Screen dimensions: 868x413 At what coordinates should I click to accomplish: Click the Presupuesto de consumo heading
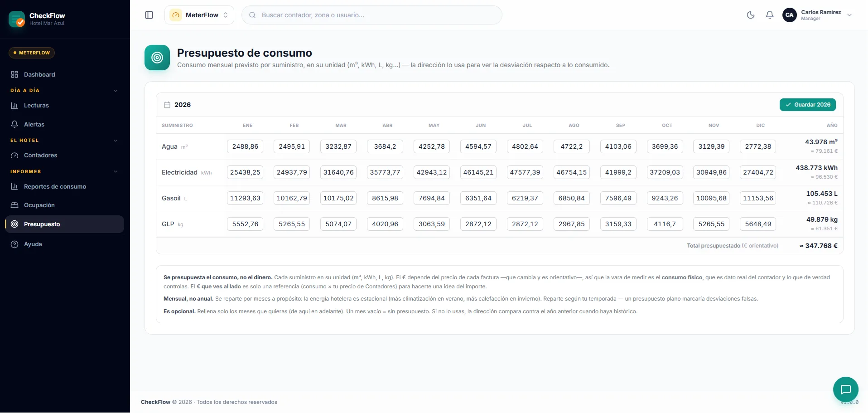click(x=245, y=53)
